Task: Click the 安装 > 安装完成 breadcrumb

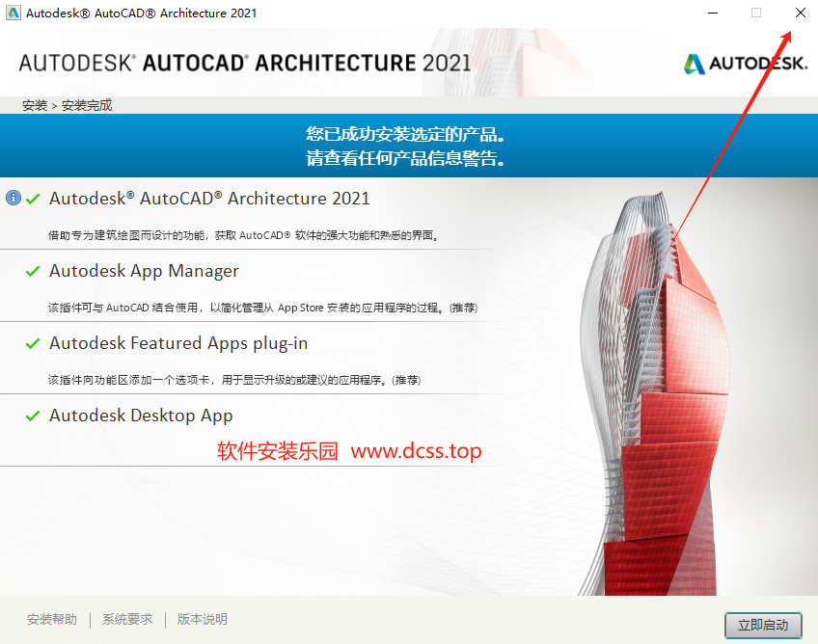Action: pos(68,105)
